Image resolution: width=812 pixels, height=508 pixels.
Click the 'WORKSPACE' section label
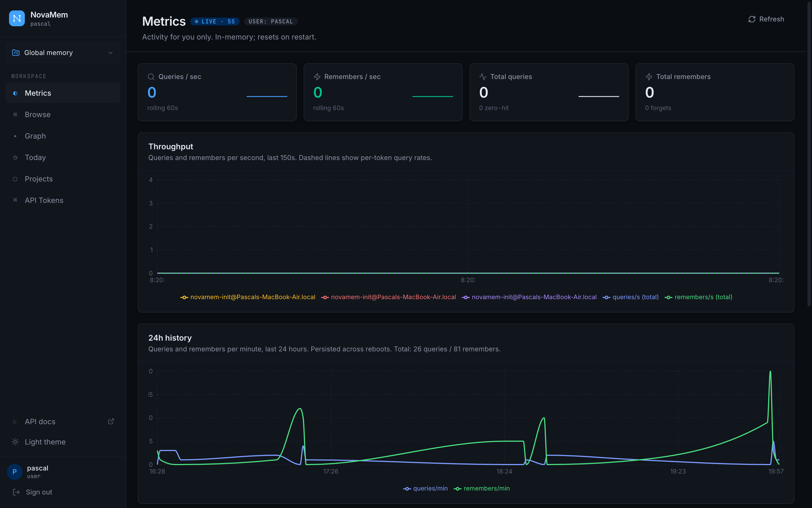[29, 76]
